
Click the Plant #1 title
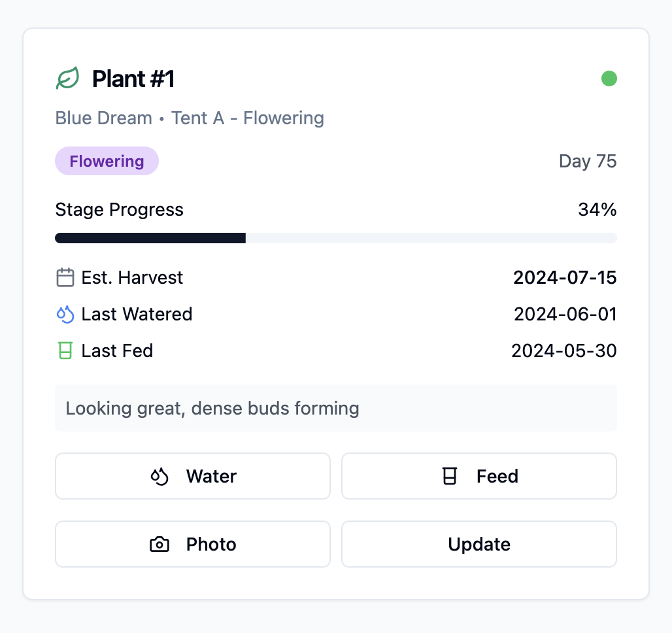tap(133, 79)
